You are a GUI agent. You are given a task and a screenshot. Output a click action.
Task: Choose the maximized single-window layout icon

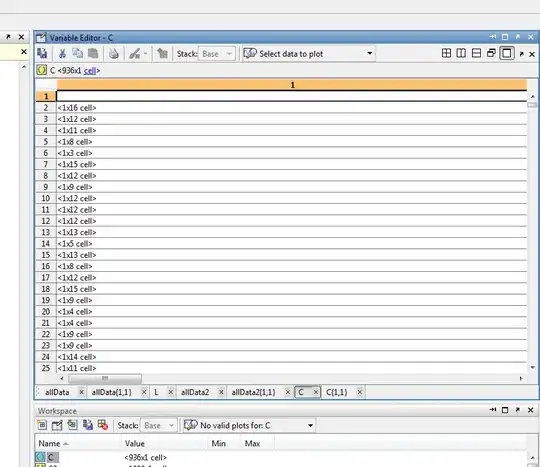pos(507,53)
